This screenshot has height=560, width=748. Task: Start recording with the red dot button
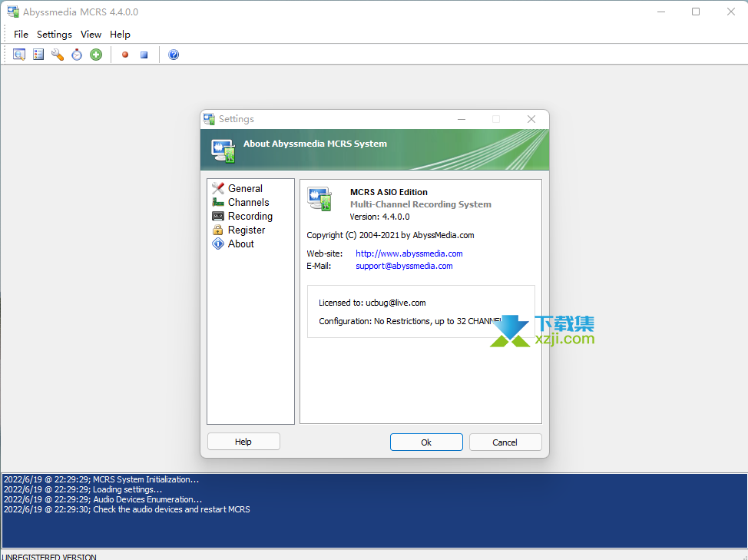(x=125, y=55)
